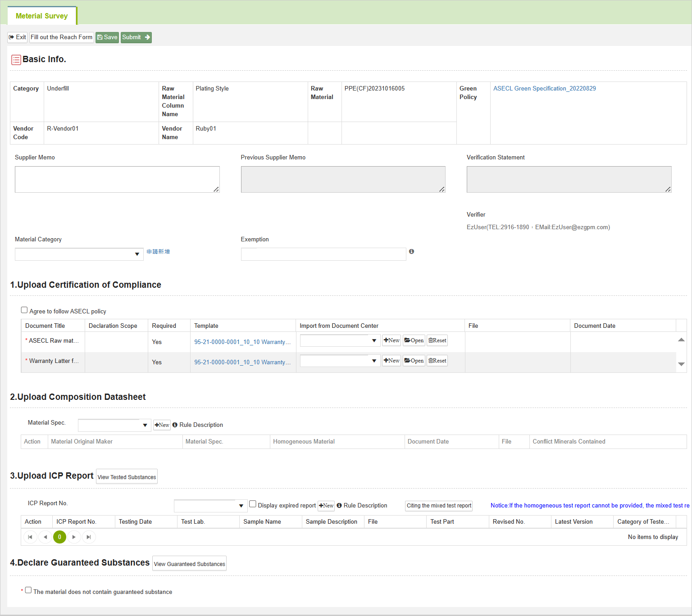Click scroll down arrow of certification table
The width and height of the screenshot is (692, 616).
(681, 364)
